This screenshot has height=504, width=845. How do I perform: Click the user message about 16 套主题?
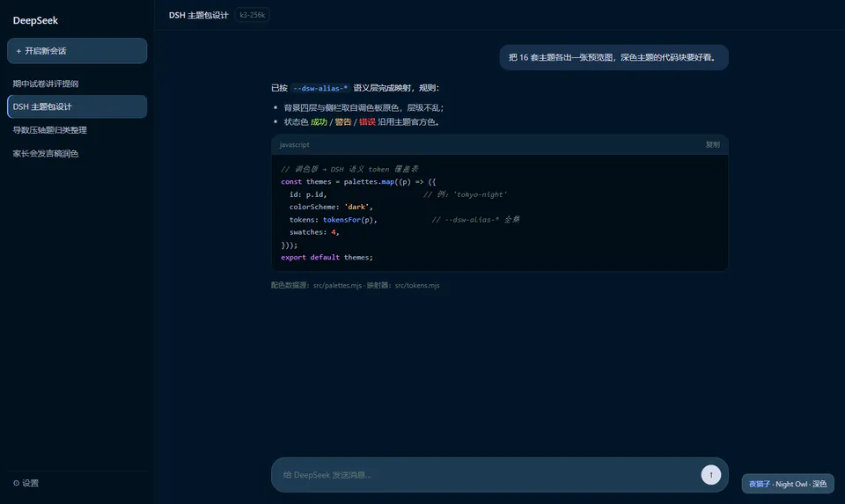click(x=614, y=58)
